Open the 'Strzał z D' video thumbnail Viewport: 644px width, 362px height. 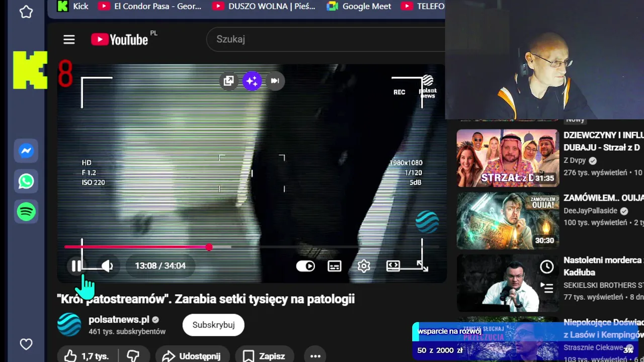[x=508, y=158]
